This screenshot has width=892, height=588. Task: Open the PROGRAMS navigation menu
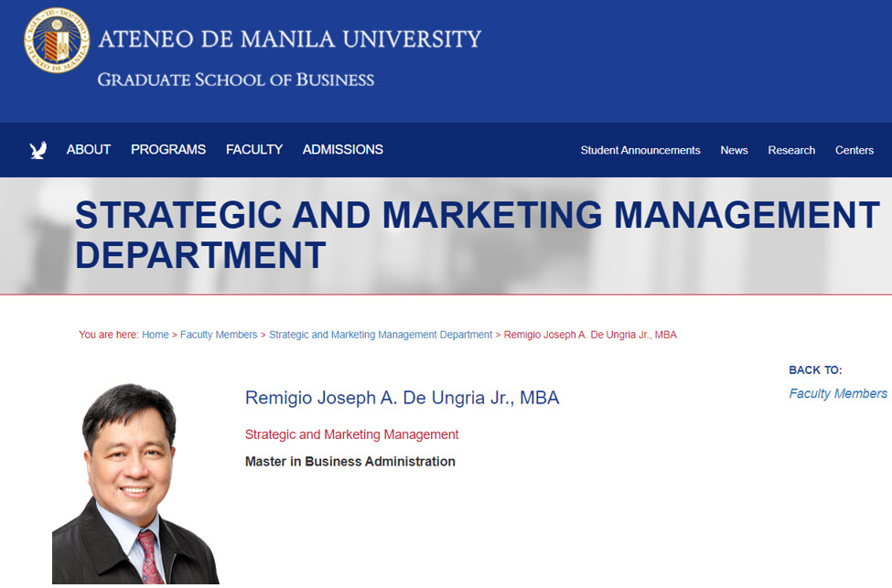point(168,150)
